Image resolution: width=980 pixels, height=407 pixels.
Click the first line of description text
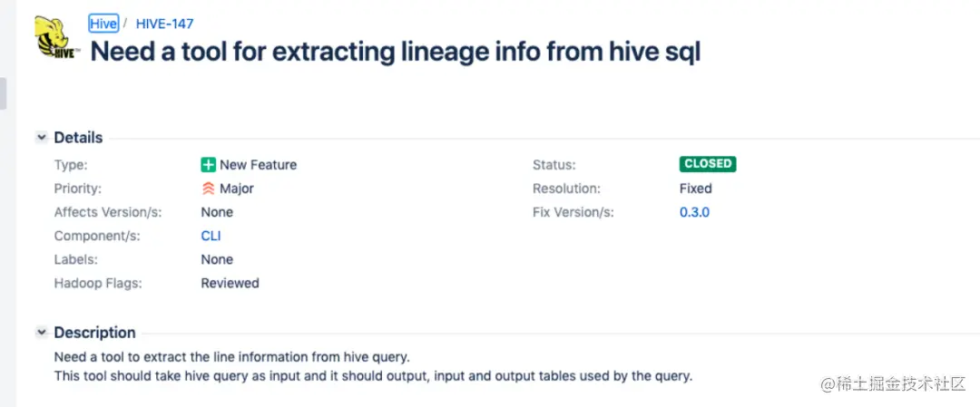click(231, 357)
